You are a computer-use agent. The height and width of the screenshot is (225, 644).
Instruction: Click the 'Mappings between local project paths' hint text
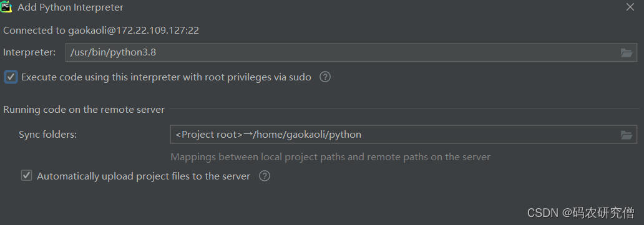click(x=330, y=157)
